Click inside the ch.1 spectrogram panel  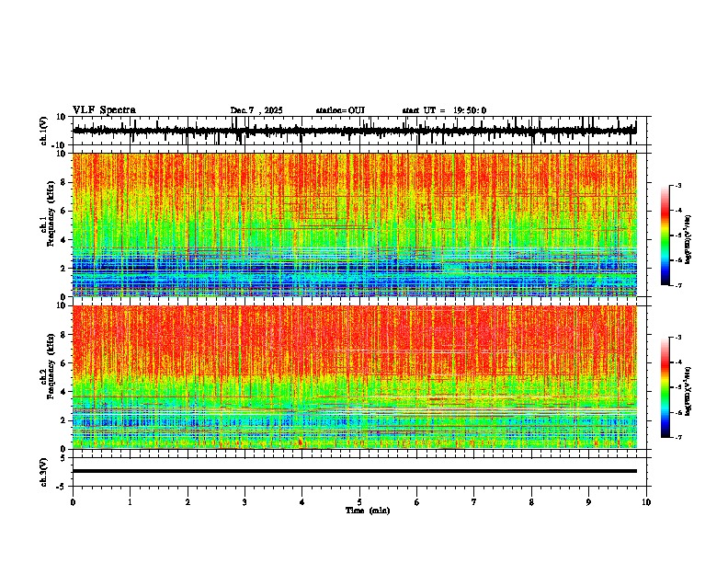[x=354, y=224]
